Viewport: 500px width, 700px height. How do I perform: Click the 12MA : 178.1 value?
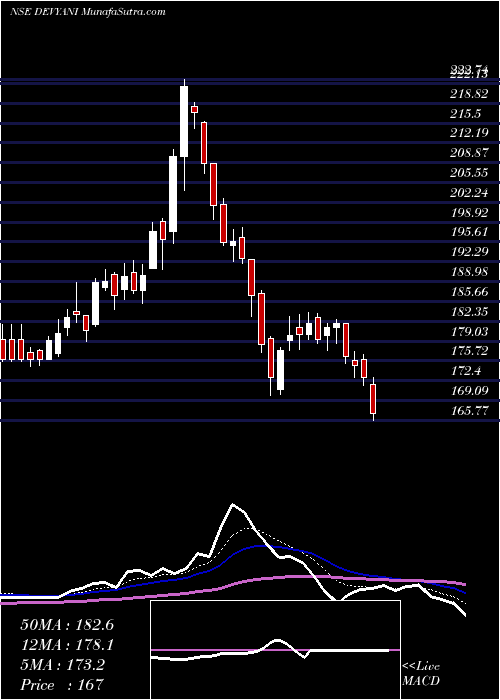point(67,645)
